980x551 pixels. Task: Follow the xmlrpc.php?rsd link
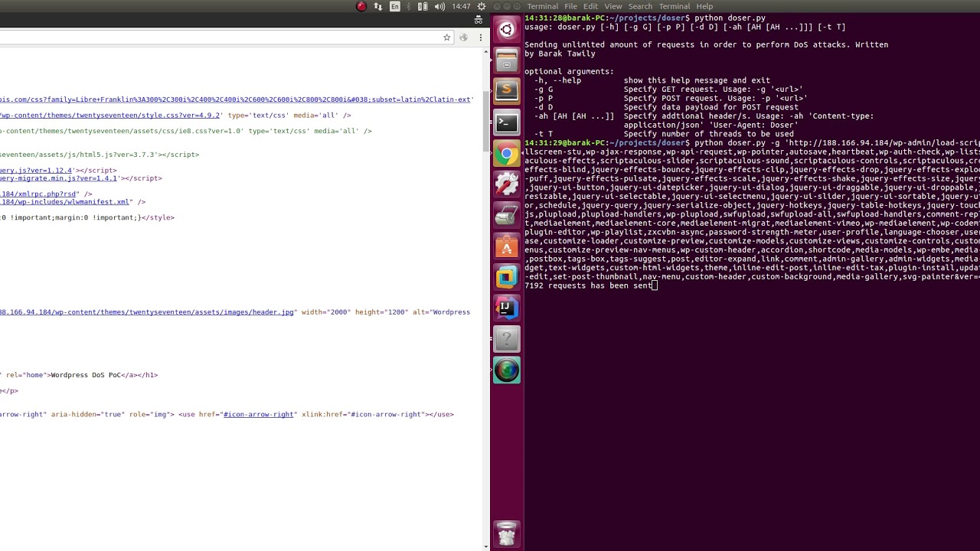37,194
